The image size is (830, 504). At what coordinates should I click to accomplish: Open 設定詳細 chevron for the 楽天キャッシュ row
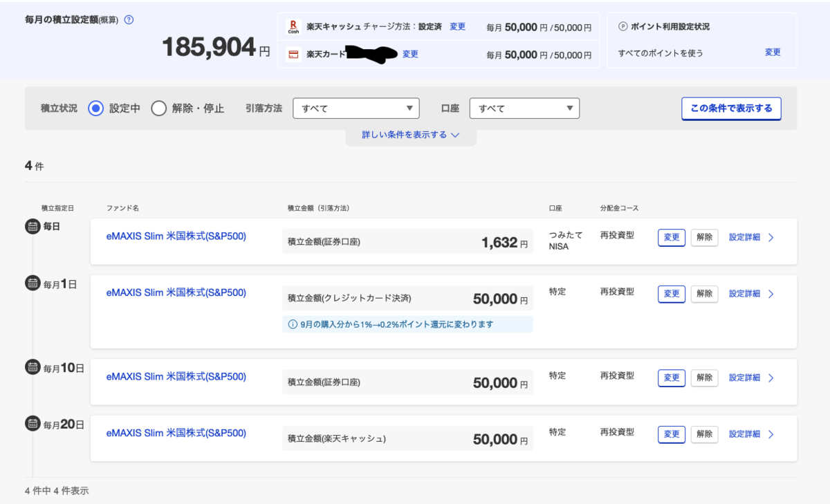pos(771,434)
